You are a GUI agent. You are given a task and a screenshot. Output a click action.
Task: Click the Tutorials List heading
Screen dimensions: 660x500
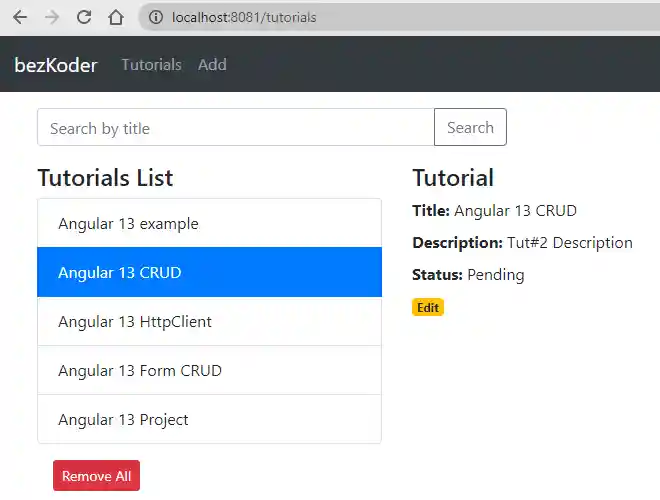coord(105,178)
